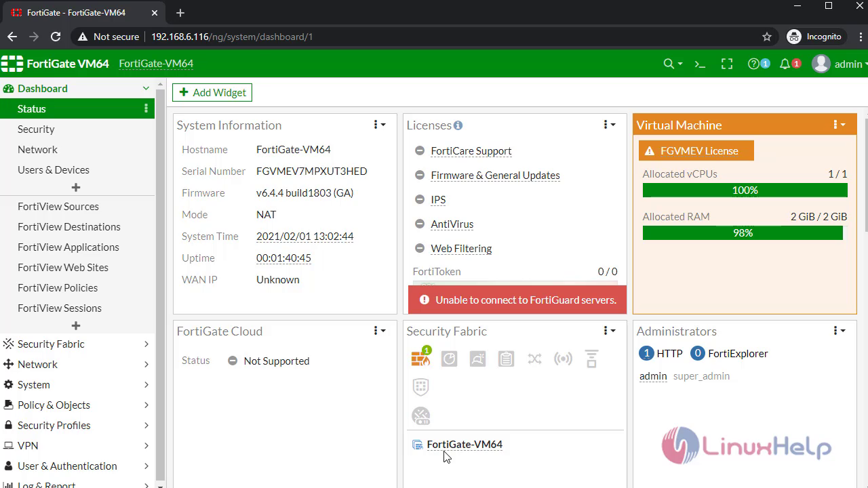Open Status dashboard options dots
868x488 pixels.
tap(146, 108)
